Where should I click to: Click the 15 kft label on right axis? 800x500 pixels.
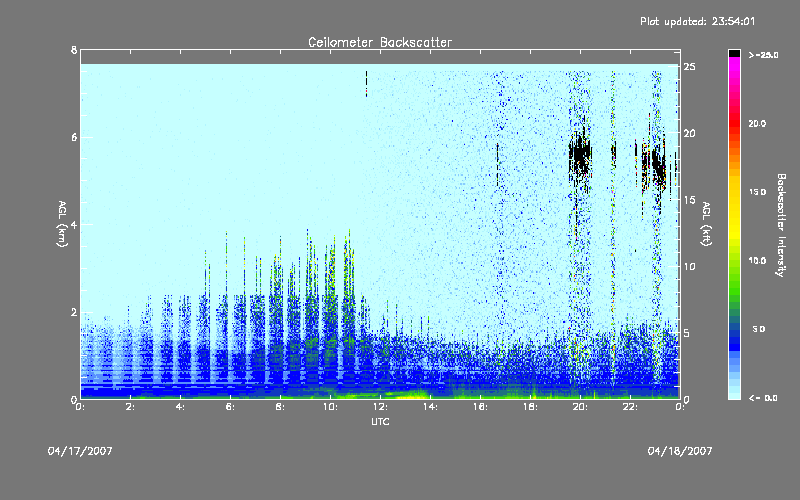tap(690, 200)
